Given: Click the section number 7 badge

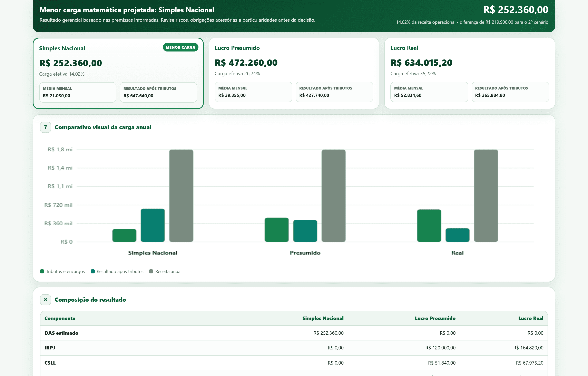Looking at the screenshot, I should (x=45, y=127).
